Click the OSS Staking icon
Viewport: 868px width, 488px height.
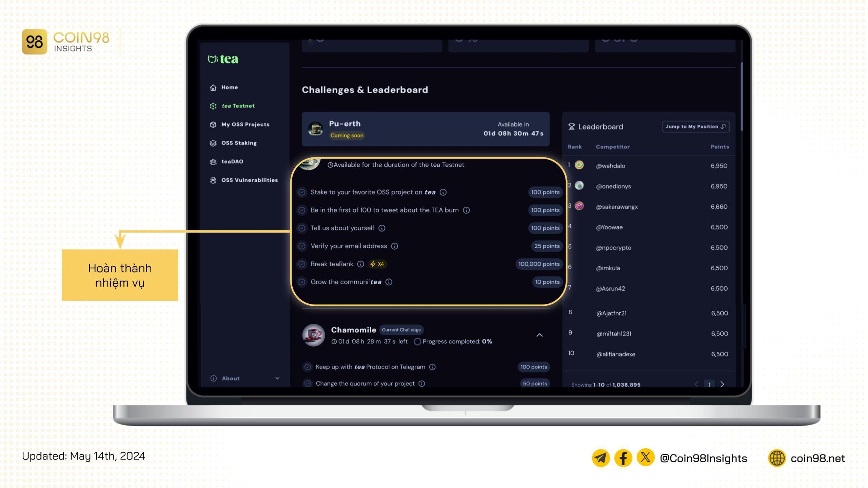(213, 142)
